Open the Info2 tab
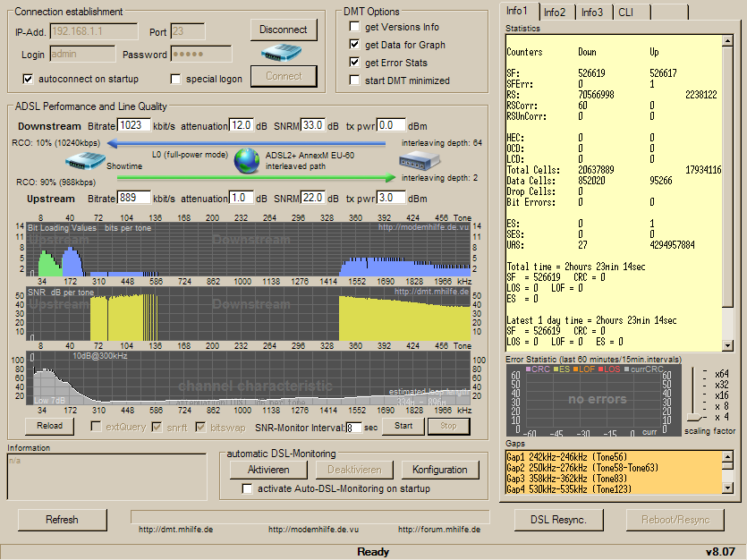The height and width of the screenshot is (560, 747). (x=556, y=13)
